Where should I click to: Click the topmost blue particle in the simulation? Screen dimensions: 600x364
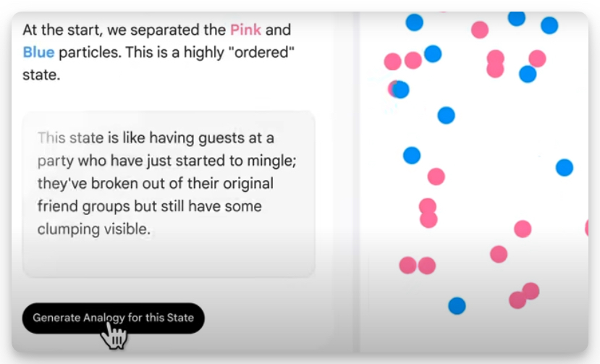[x=516, y=17]
